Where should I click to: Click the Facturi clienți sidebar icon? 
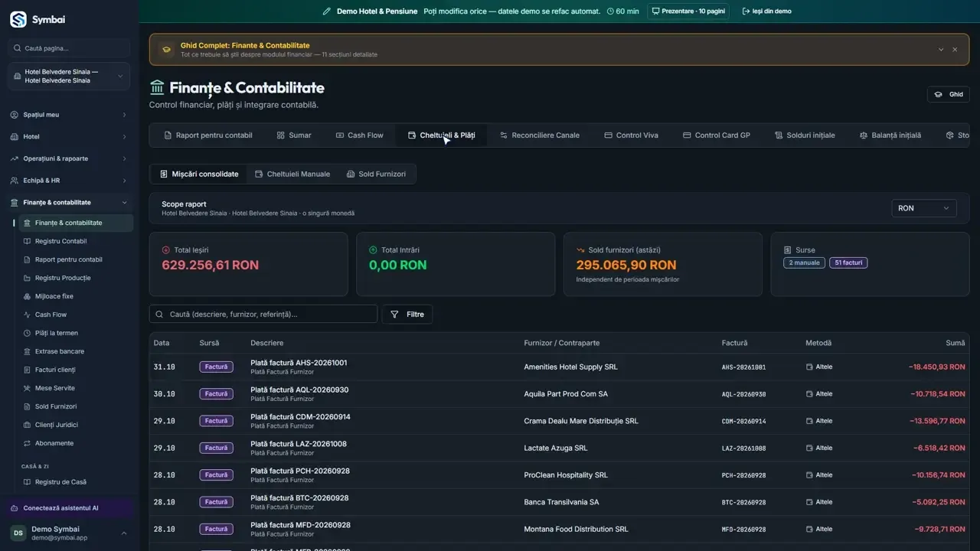point(28,370)
